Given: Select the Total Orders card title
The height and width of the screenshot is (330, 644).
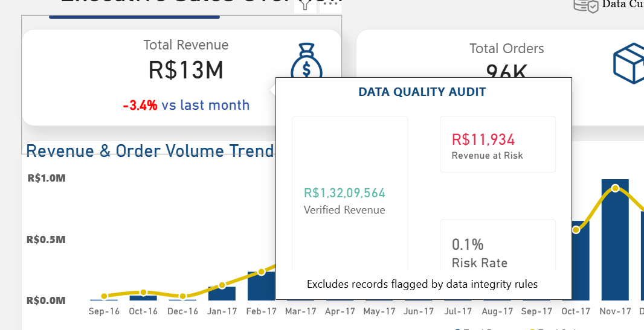Looking at the screenshot, I should point(506,48).
